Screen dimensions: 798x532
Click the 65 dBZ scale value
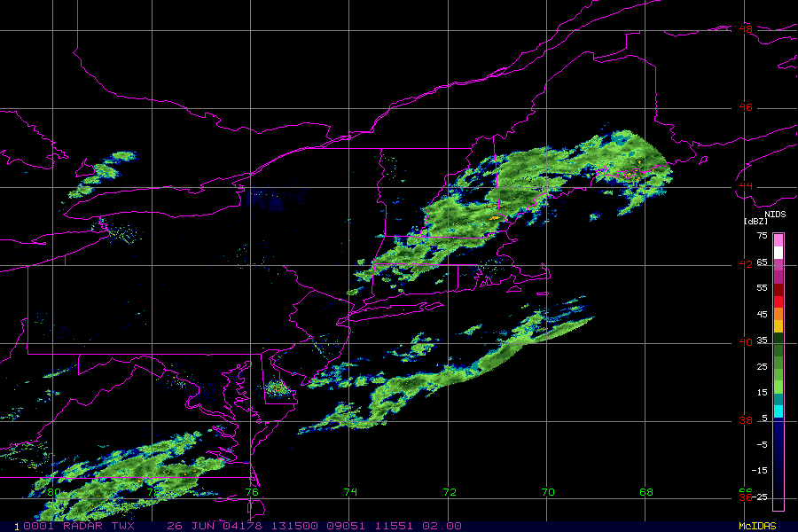762,262
